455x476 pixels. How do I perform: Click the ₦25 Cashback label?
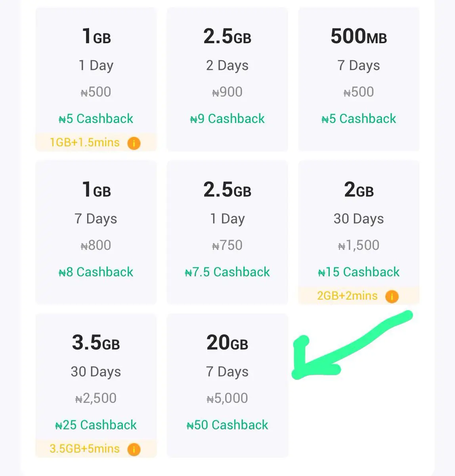click(96, 425)
